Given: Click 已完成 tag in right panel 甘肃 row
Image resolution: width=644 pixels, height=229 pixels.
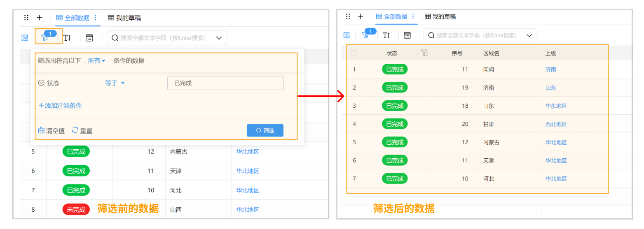Looking at the screenshot, I should click(395, 124).
